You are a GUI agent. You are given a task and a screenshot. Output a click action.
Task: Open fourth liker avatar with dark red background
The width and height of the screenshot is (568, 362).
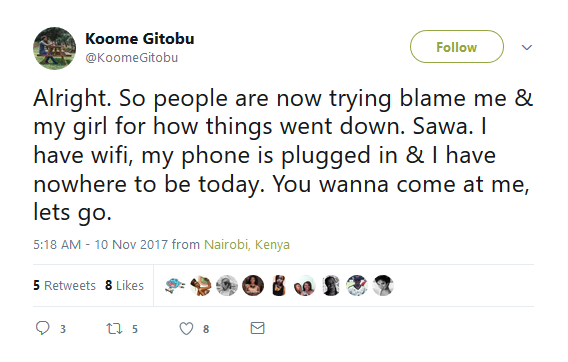tap(253, 286)
